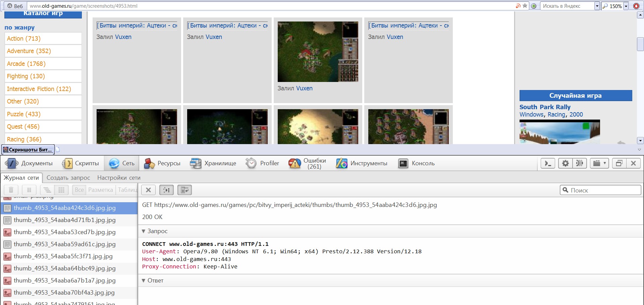Click the Ошибки warning icon

[294, 163]
